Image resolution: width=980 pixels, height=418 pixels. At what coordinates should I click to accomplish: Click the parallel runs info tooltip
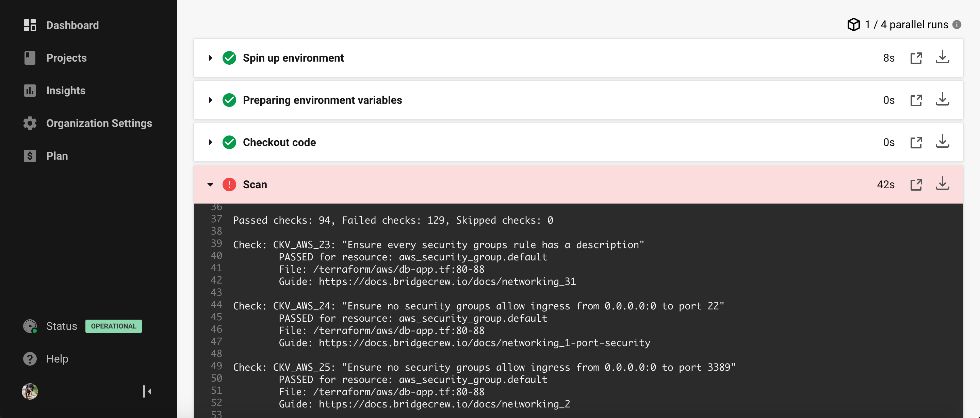[x=958, y=25]
